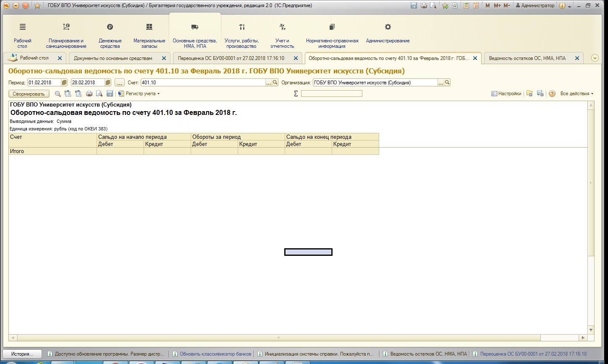Viewport: 608px width, 364px height.
Task: Switch to Документы по основным средствам tab
Action: [113, 58]
